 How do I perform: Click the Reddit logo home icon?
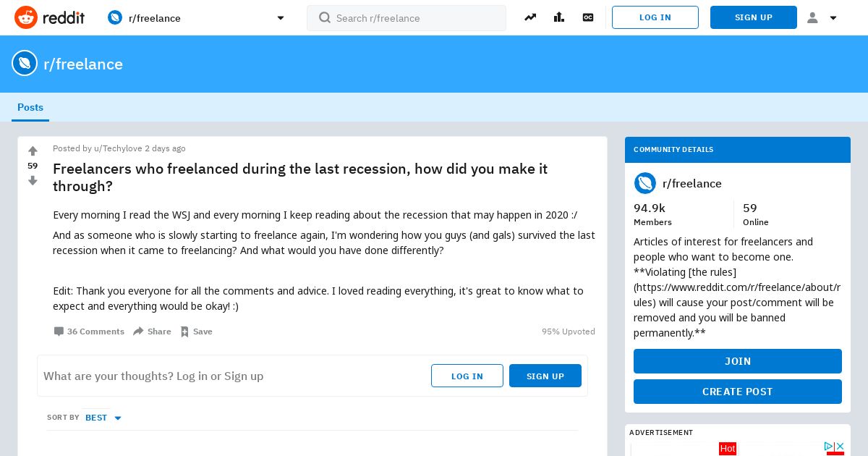click(26, 17)
